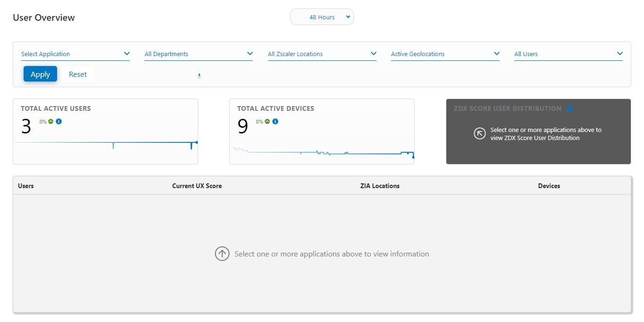Click the Devices column header

tap(549, 186)
